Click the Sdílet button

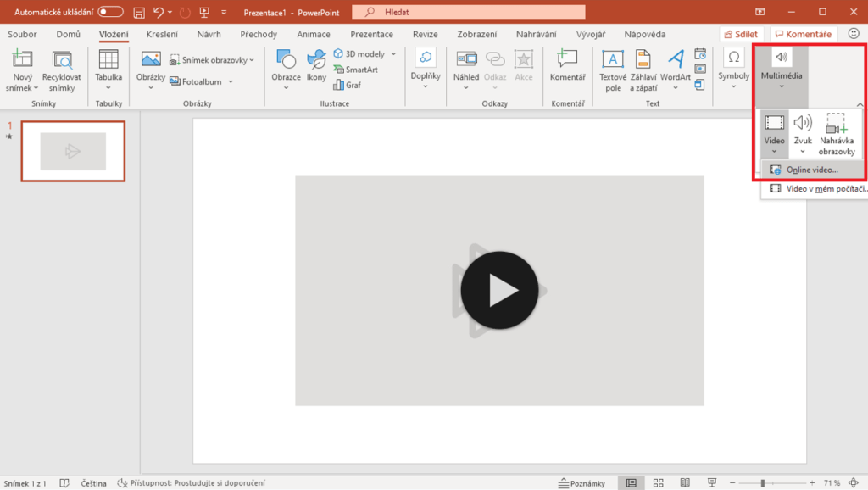(739, 34)
